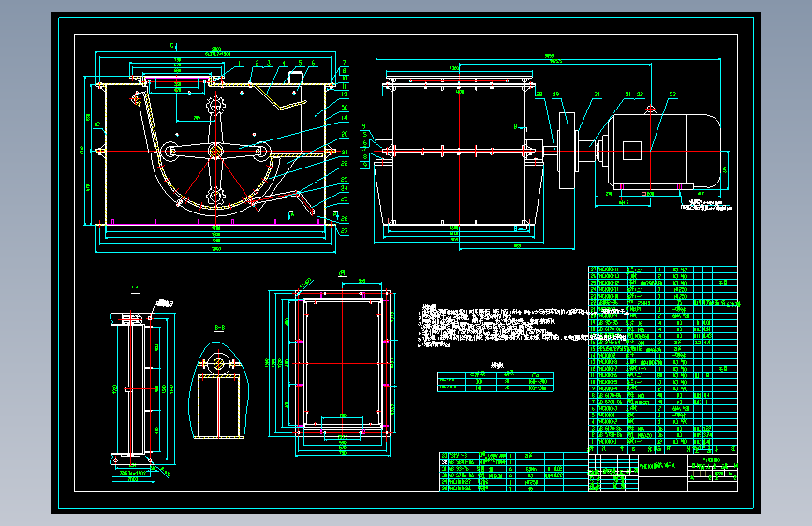This screenshot has height=526, width=812.
Task: Click part callout number 25
Action: click(x=345, y=198)
